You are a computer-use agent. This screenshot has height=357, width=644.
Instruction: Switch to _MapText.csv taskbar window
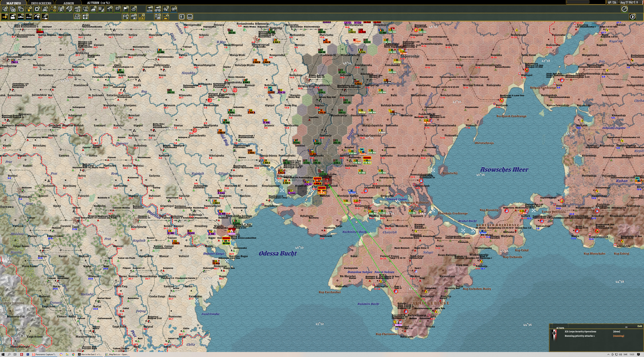coord(117,354)
